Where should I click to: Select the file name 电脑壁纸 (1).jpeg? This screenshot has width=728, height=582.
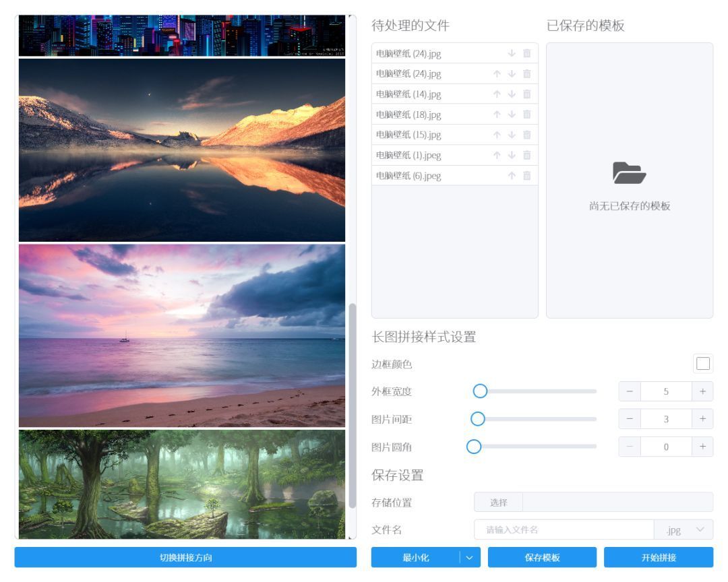click(x=408, y=155)
